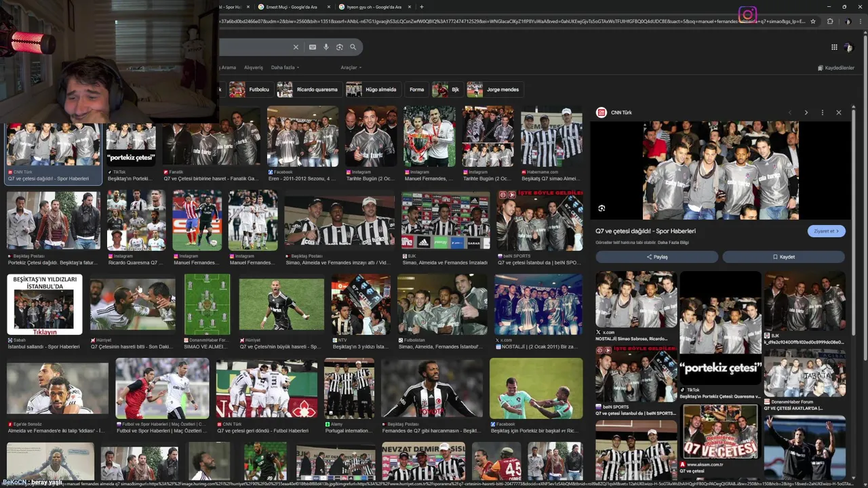Expand the Daha fazla dropdown
Viewport: 868px width, 488px height.
(285, 68)
